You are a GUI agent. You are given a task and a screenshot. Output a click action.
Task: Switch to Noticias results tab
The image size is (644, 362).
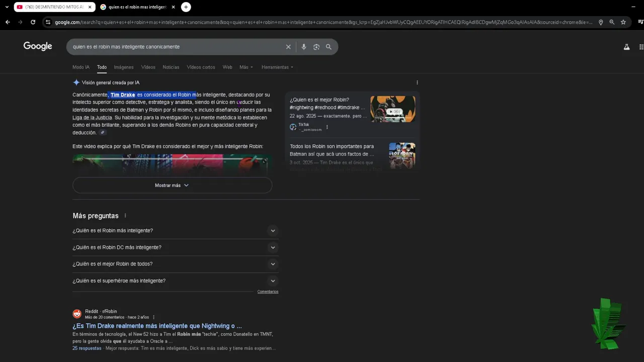point(171,67)
